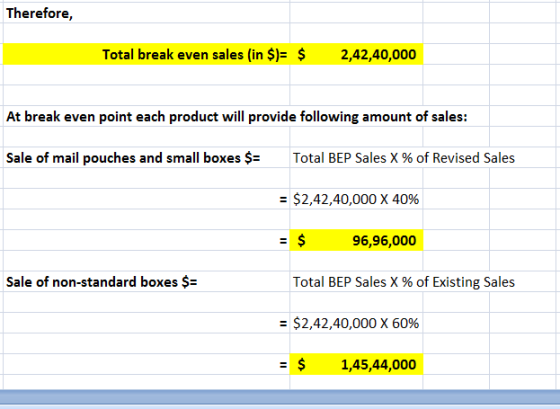Select 'Total BEP Sales X % of Revised Sales' cell
The image size is (560, 409).
(x=404, y=158)
